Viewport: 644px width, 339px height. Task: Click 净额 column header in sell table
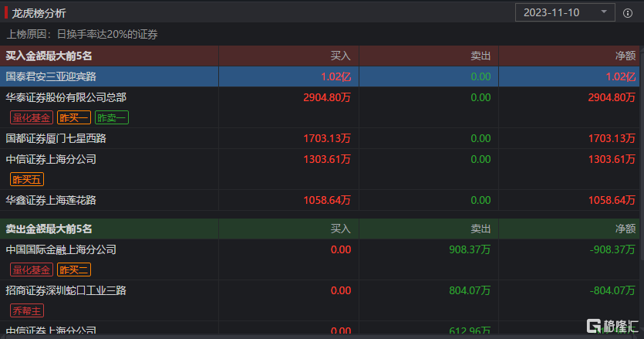click(x=625, y=229)
